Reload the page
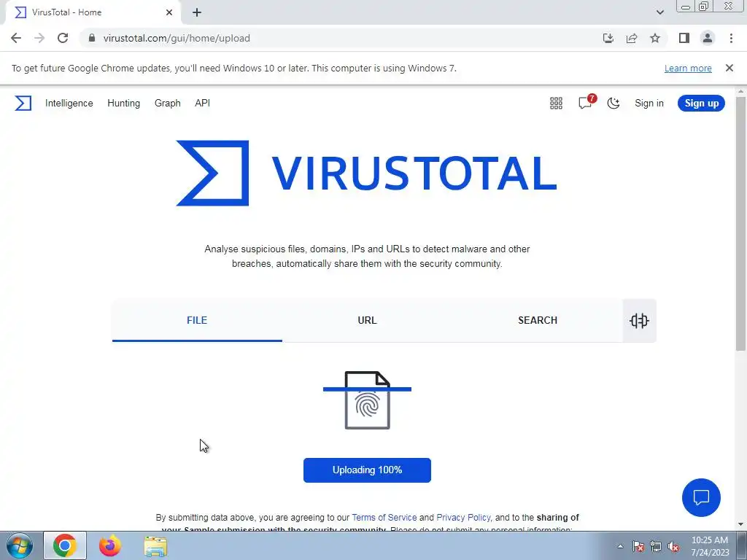Viewport: 747px width, 560px height. coord(63,38)
